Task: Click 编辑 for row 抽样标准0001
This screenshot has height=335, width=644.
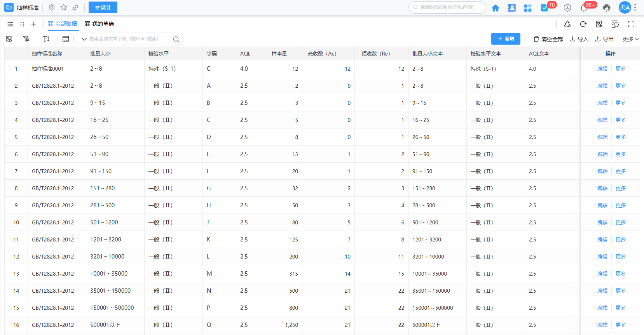Action: click(602, 69)
